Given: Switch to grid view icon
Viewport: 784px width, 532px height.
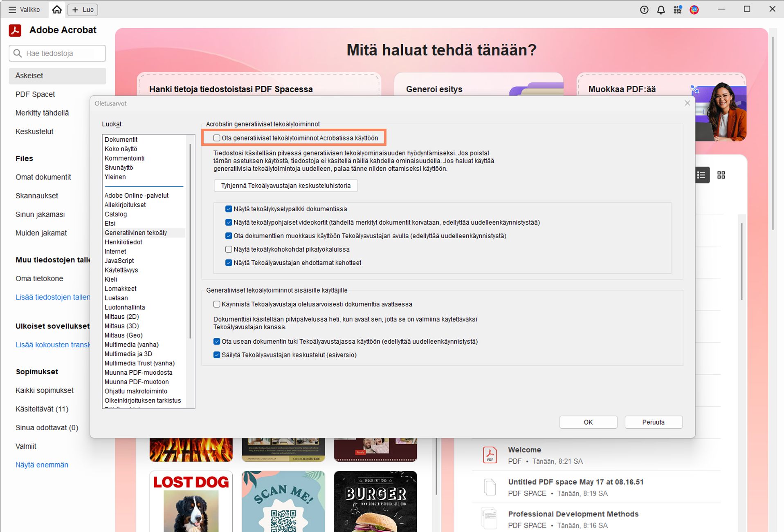Looking at the screenshot, I should click(x=721, y=175).
